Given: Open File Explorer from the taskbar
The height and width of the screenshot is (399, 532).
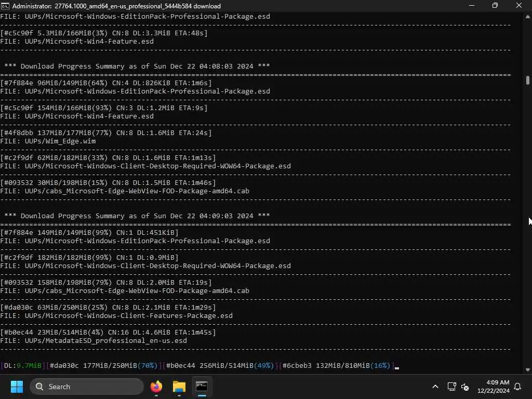Looking at the screenshot, I should click(179, 387).
